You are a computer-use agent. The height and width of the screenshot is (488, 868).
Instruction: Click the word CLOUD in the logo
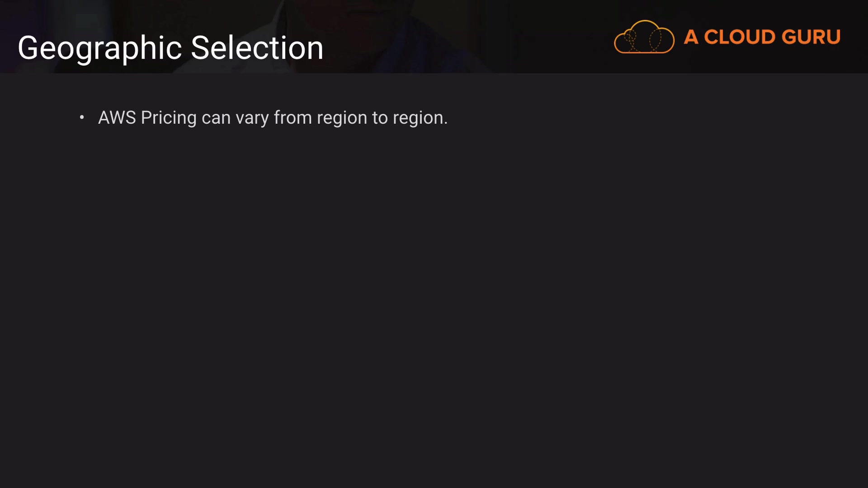tap(739, 37)
